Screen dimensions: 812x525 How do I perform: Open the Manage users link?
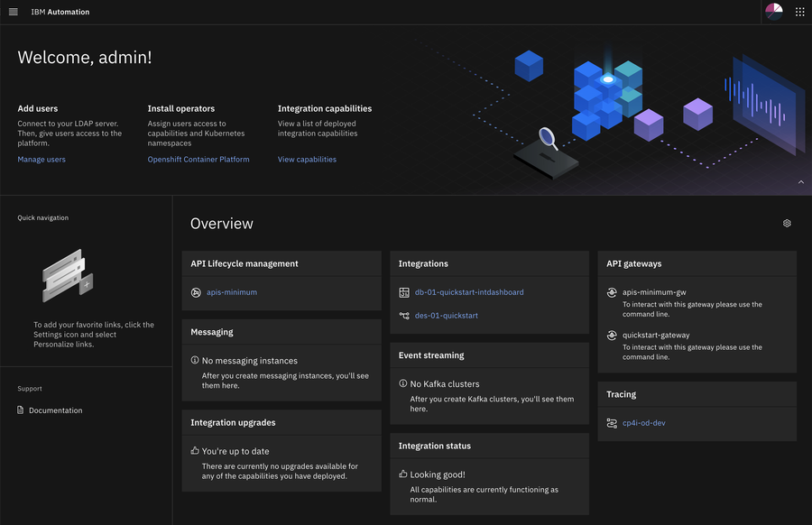pos(42,159)
